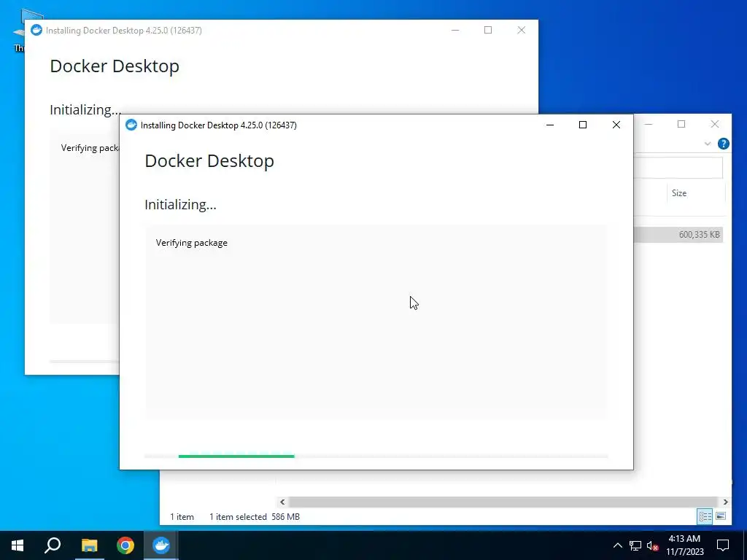Image resolution: width=747 pixels, height=560 pixels.
Task: Click the "1 item" status bar count
Action: [182, 517]
